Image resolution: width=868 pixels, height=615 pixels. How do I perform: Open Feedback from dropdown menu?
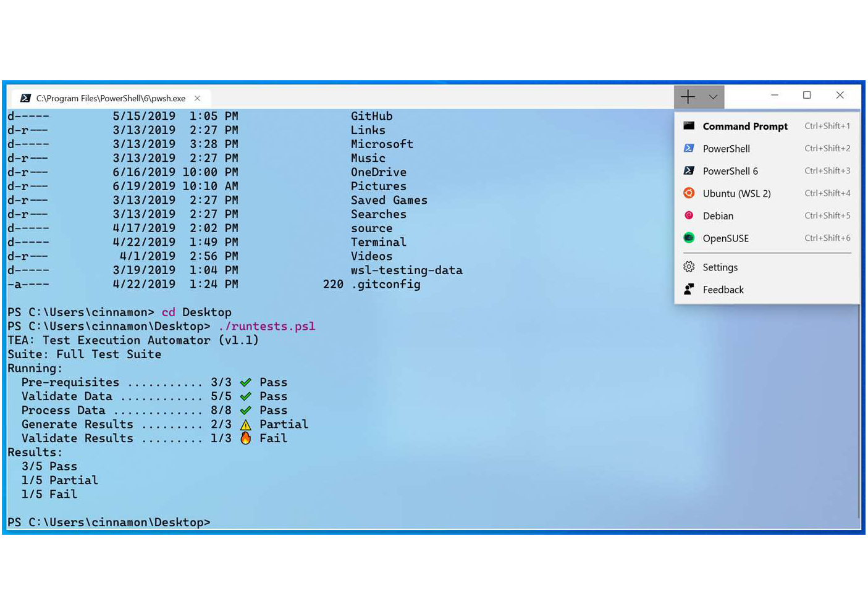tap(767, 290)
